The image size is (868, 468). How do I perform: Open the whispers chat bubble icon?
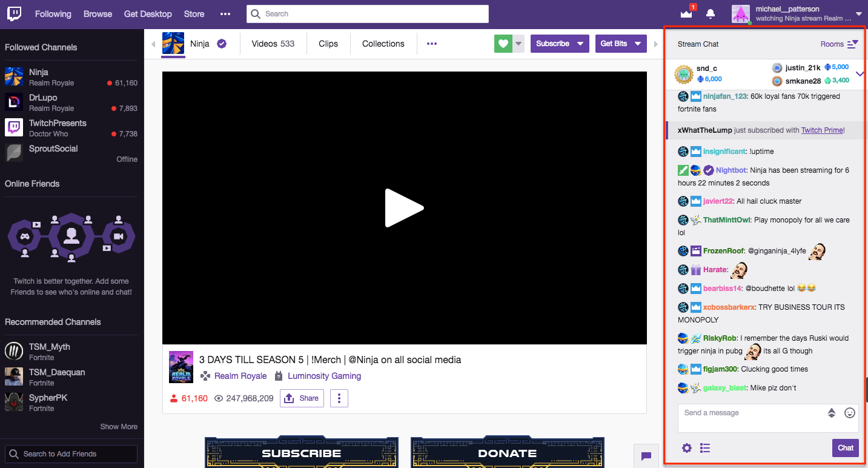click(646, 456)
